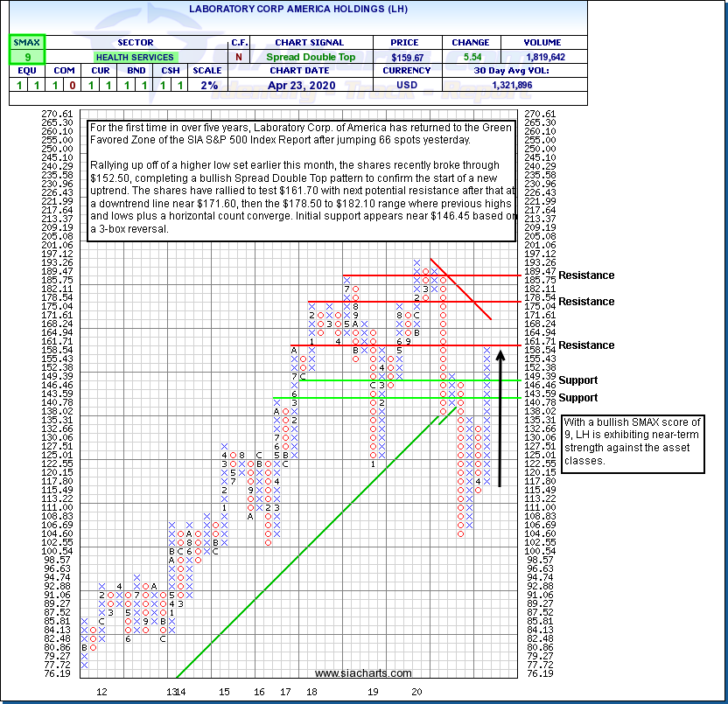Click the Spread Double Top chart signal
Viewport: 728px width, 704px height.
coord(309,57)
